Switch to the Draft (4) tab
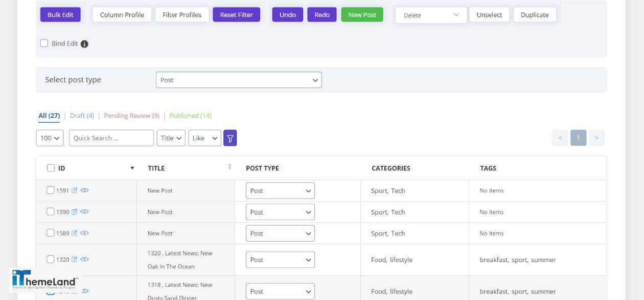644x300 pixels. 82,115
